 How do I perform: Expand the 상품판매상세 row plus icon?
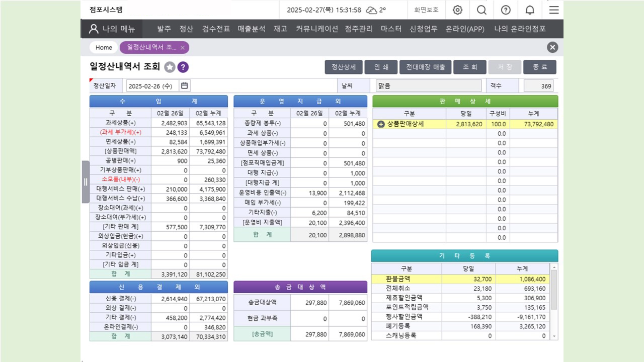click(x=381, y=124)
